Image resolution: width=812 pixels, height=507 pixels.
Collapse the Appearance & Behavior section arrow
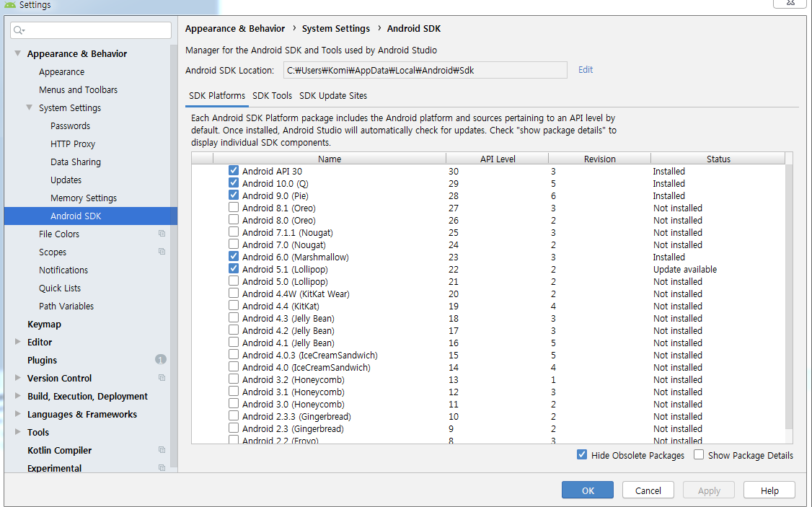[x=17, y=53]
